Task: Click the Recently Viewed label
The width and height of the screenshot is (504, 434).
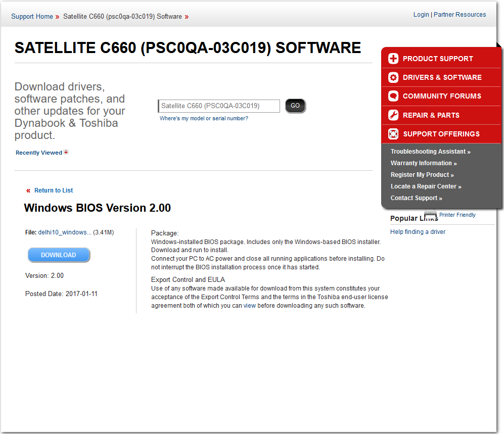Action: [39, 153]
